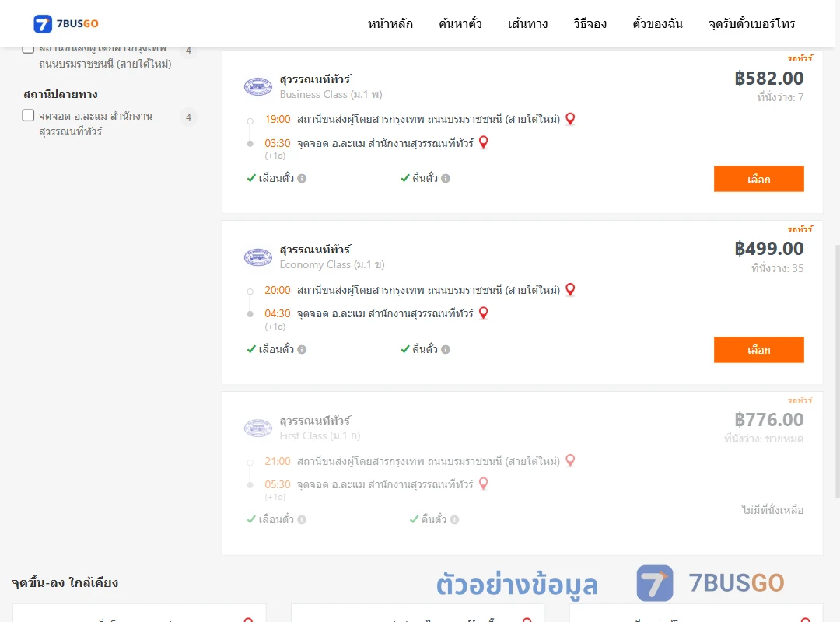Viewport: 840px width, 622px height.
Task: Click operator logo on Business Class card
Action: click(258, 86)
